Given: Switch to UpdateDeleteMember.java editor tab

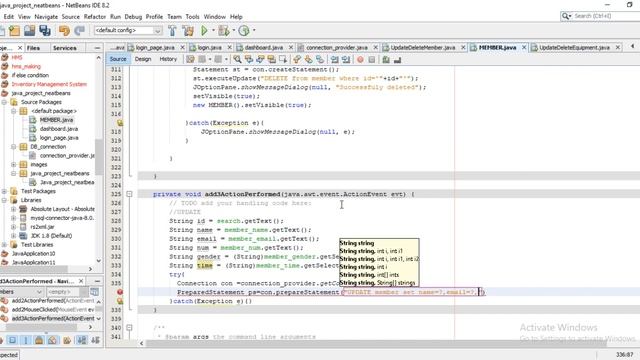Looking at the screenshot, I should point(422,48).
